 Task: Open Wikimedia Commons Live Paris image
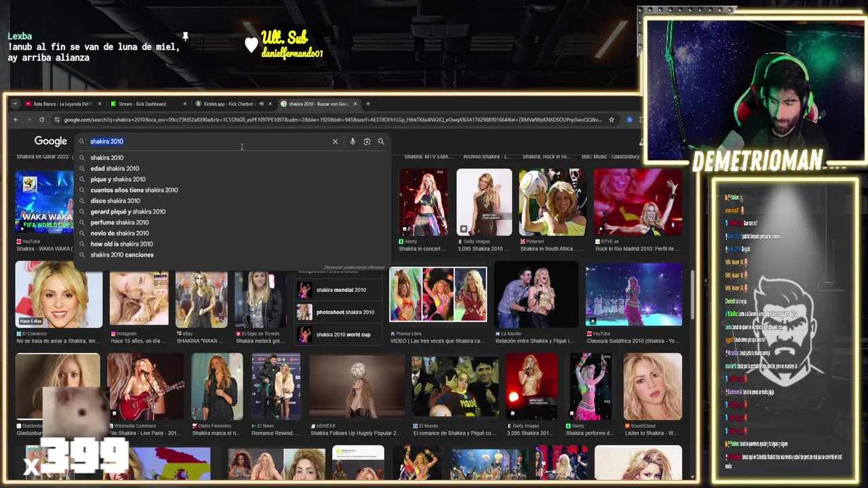click(146, 386)
